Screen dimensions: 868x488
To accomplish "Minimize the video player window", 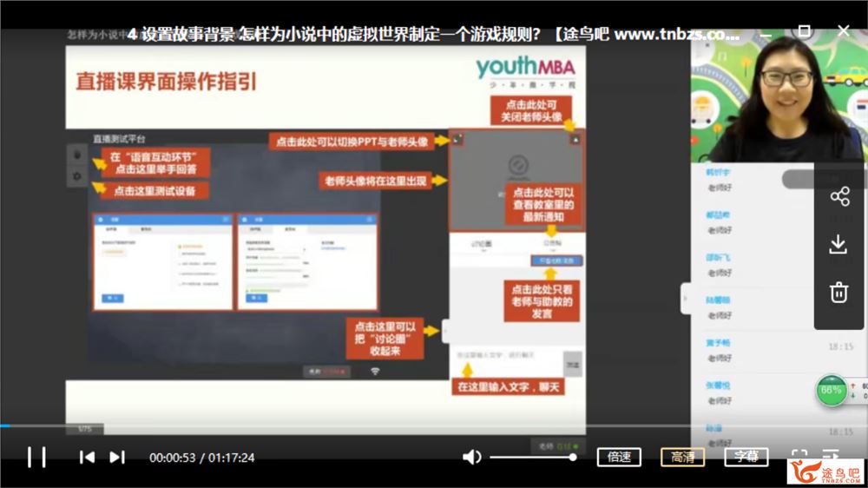I will [x=766, y=31].
